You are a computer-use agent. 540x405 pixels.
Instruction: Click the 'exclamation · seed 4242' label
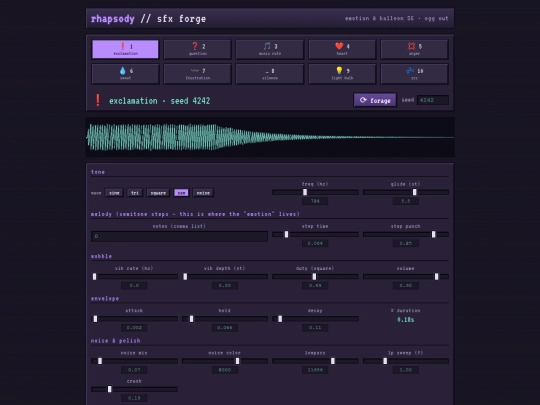coord(159,101)
